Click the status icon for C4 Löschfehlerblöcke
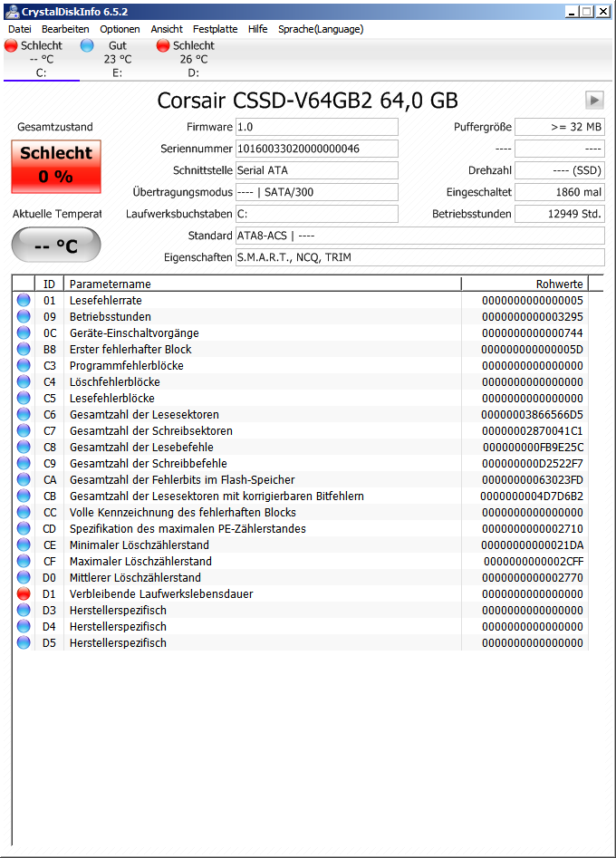Image resolution: width=616 pixels, height=858 pixels. 24,381
